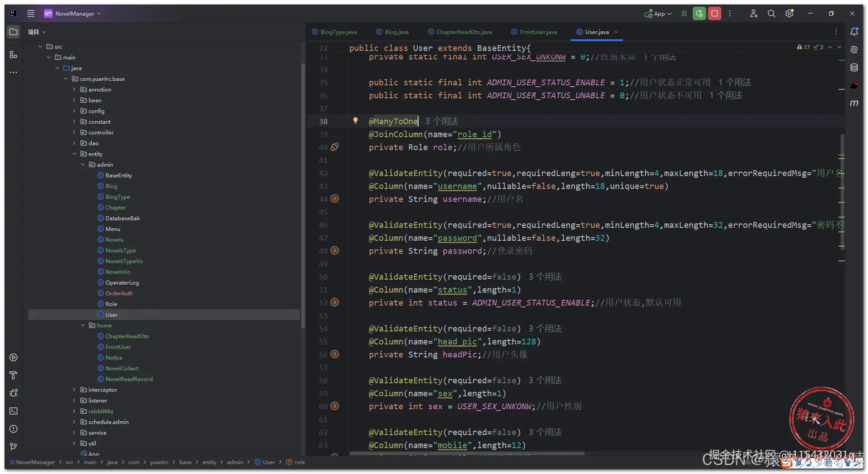Open the AI Assistant panel
Viewport: 868px width, 474px height.
(x=854, y=50)
